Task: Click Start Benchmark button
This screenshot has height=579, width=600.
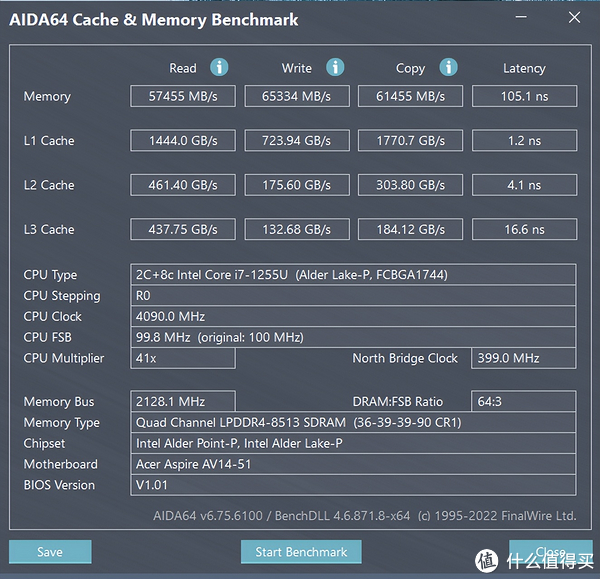Action: pos(301,551)
